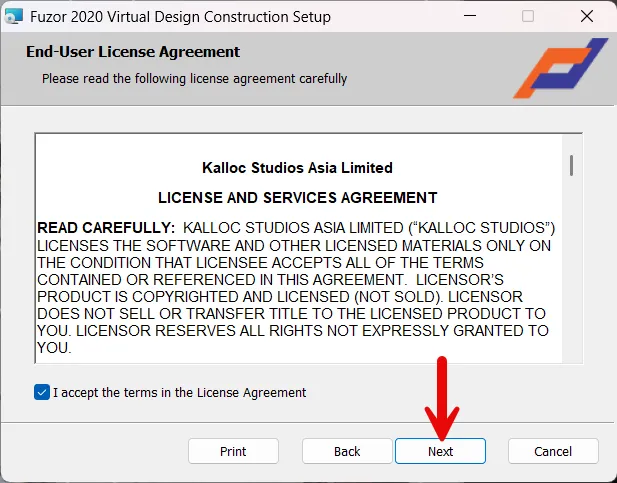Image resolution: width=617 pixels, height=483 pixels.
Task: Go back to the previous setup step
Action: point(347,451)
